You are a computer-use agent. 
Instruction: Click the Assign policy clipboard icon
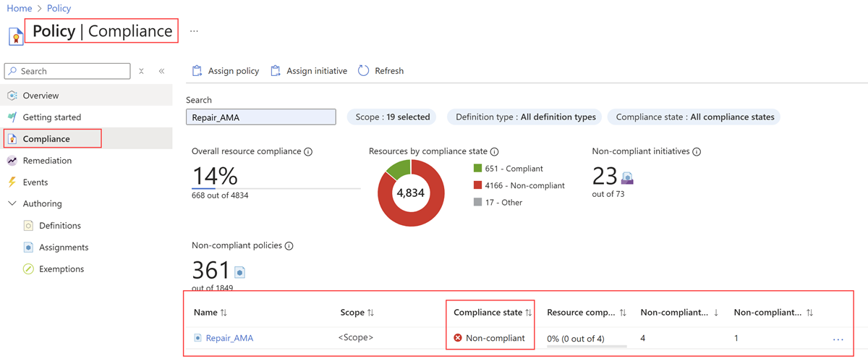pyautogui.click(x=197, y=71)
